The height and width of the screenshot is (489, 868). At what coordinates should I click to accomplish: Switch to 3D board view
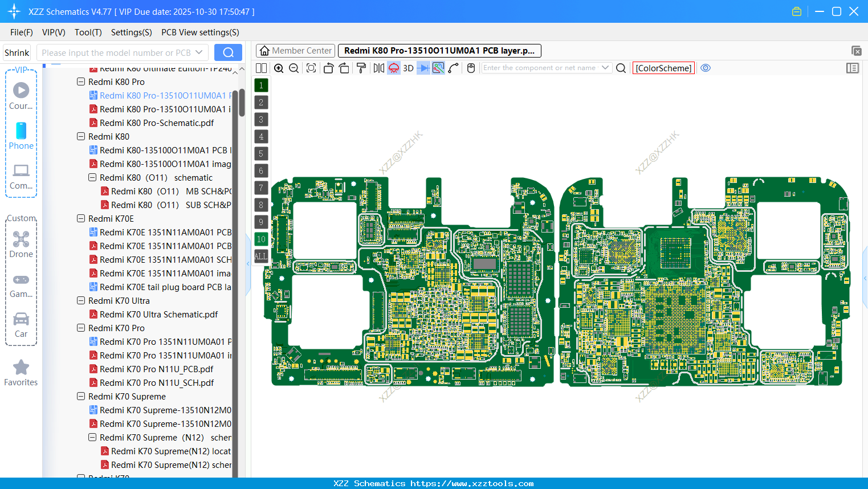click(408, 68)
